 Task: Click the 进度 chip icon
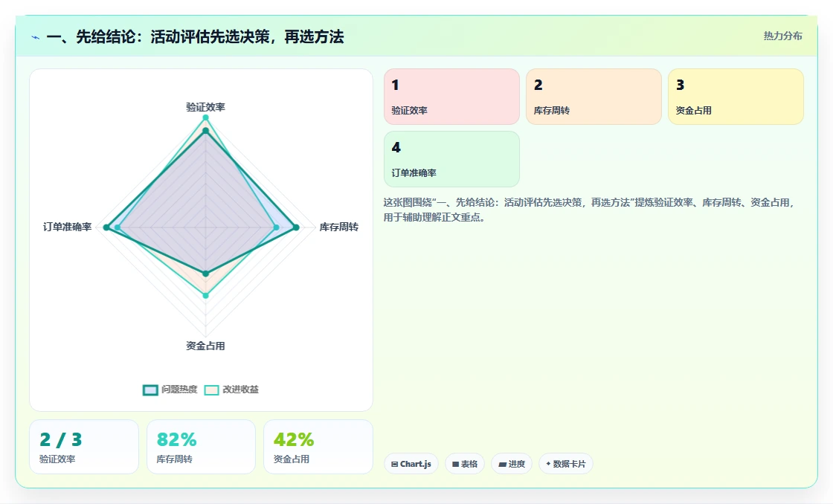click(x=502, y=464)
